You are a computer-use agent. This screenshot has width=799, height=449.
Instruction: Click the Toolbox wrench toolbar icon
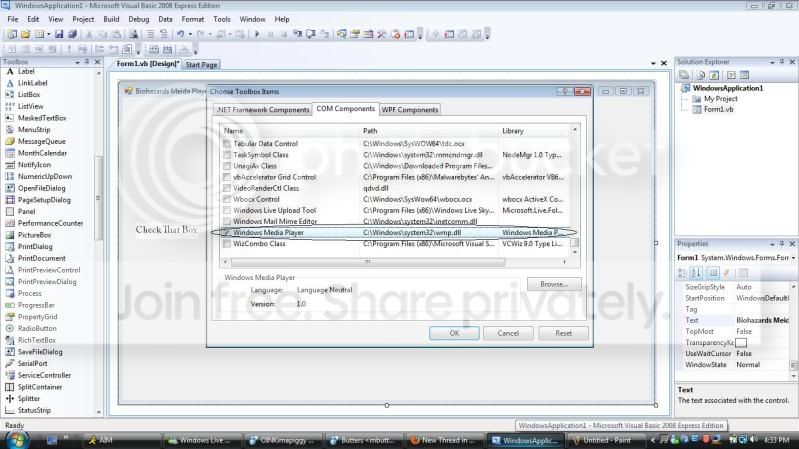[x=382, y=34]
